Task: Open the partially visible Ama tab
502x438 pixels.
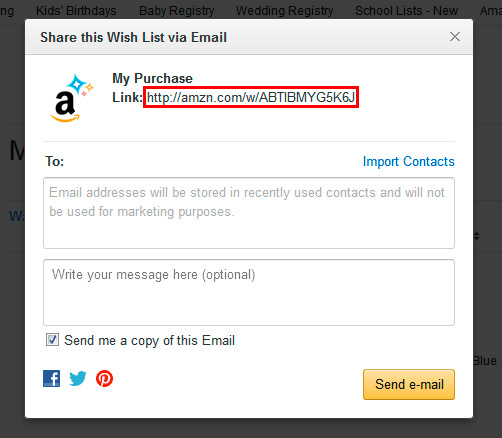Action: click(491, 11)
